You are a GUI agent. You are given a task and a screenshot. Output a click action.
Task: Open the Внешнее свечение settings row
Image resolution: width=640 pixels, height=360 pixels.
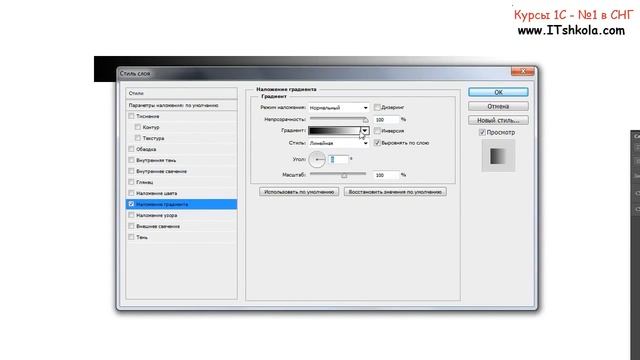coord(181,226)
